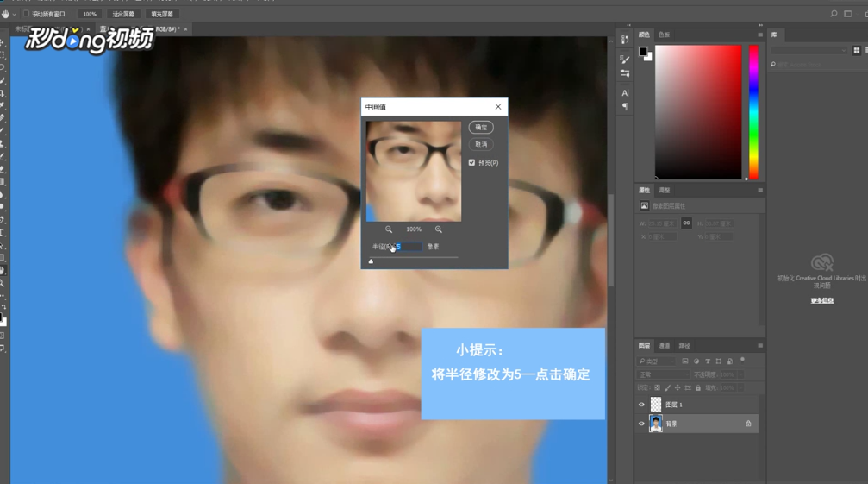Click the 100% zoom button in options bar
The width and height of the screenshot is (868, 484).
click(x=90, y=15)
